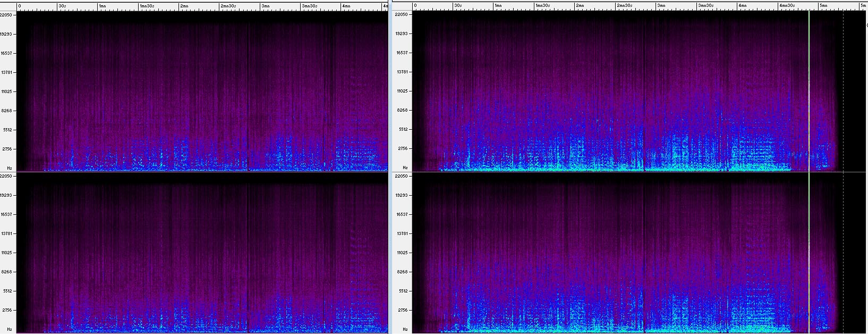Screen dimensions: 868x334
Task: Click the 1mn mark on left time ruler
Action: [x=101, y=6]
